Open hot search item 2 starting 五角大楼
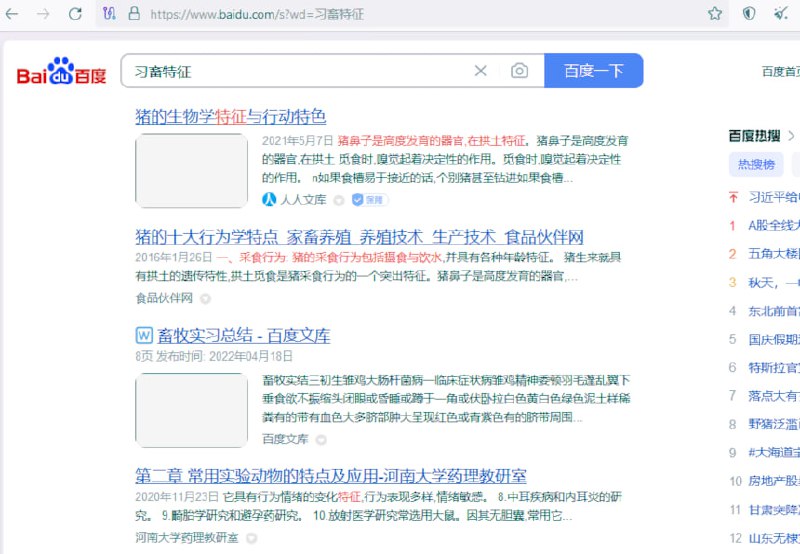The height and width of the screenshot is (554, 800). pos(774,254)
